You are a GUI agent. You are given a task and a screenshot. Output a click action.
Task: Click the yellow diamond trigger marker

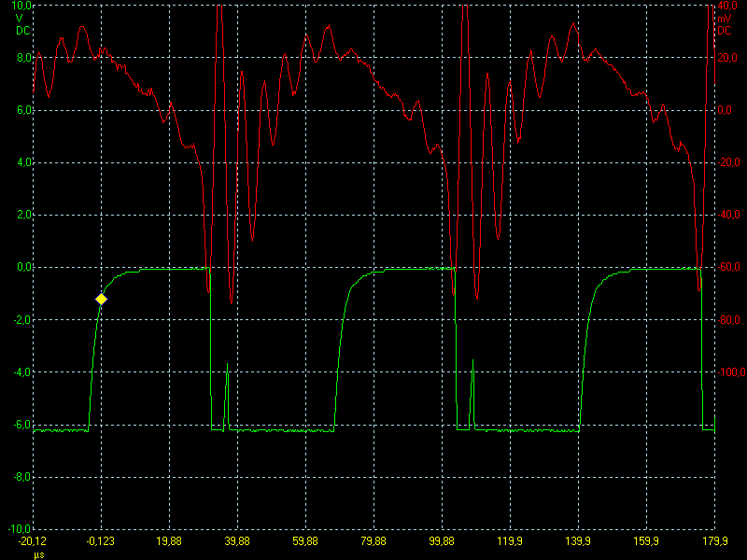click(101, 299)
